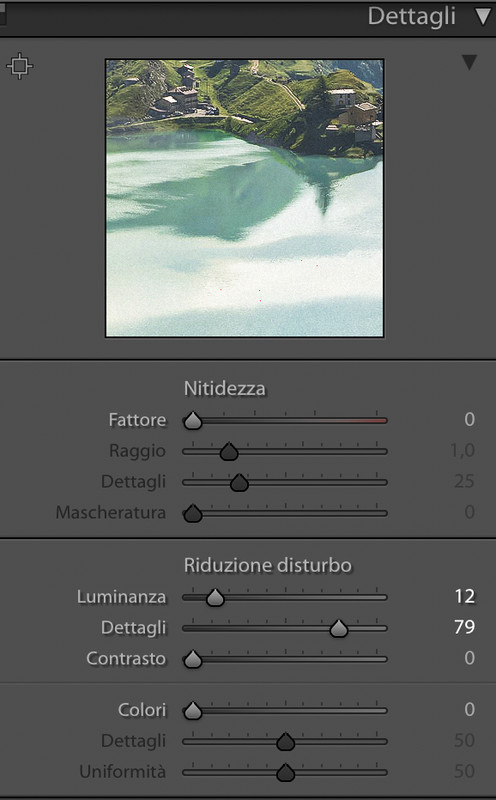Click the Mascheratura slider handle
Viewport: 496px width, 800px height.
point(193,513)
